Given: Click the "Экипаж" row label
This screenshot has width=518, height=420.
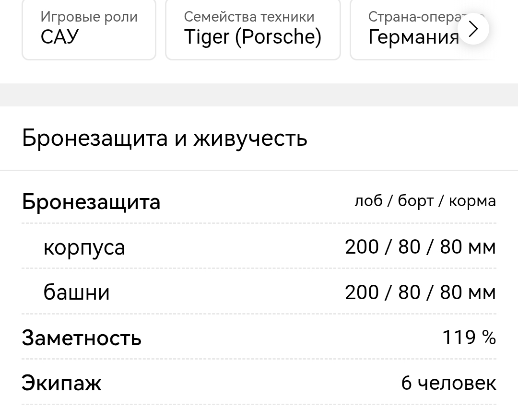Looking at the screenshot, I should 61,383.
